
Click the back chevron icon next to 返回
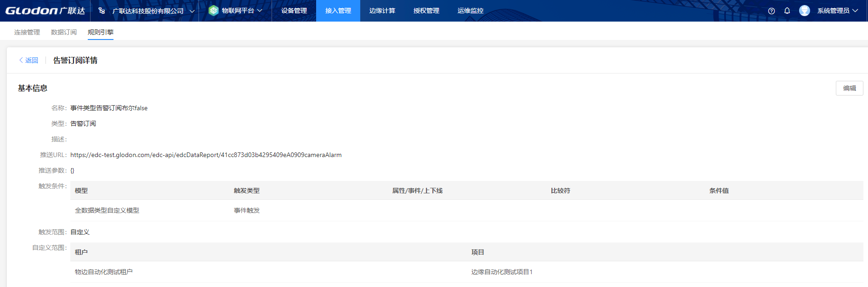click(21, 60)
